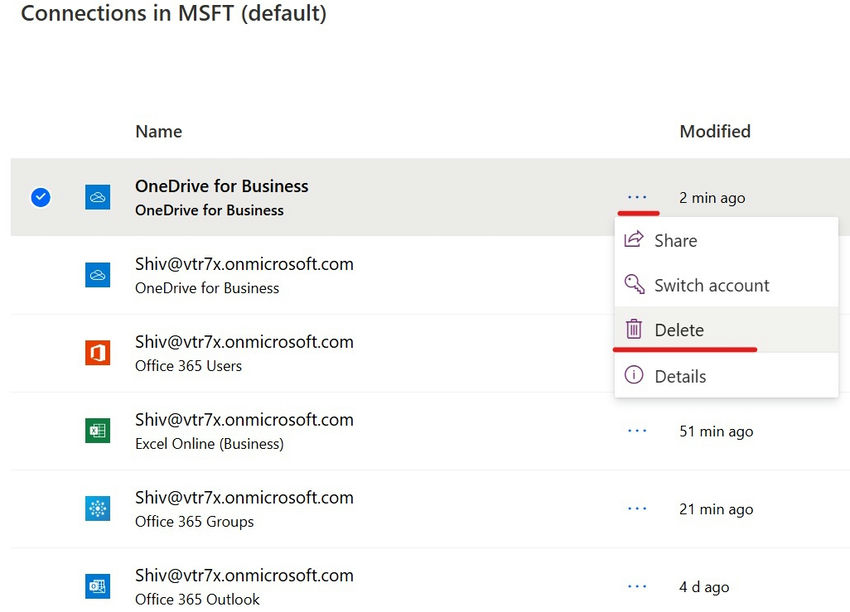Open the ellipsis menu on selected OneDrive row
850x612 pixels.
[x=637, y=197]
